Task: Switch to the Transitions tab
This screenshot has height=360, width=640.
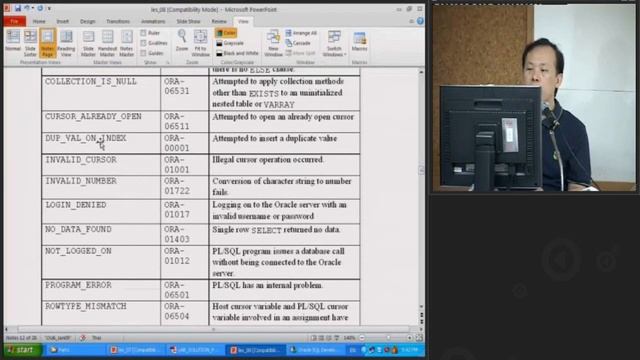Action: (x=118, y=21)
